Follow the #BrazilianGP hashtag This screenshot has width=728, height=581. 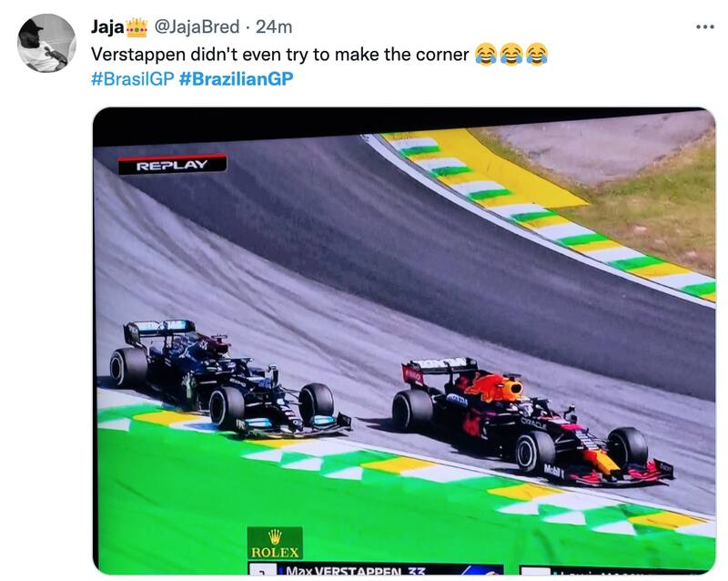(236, 78)
